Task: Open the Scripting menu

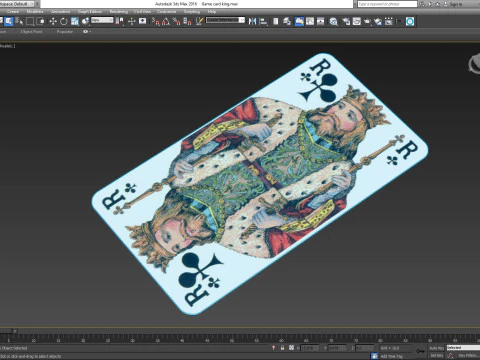Action: [x=192, y=11]
